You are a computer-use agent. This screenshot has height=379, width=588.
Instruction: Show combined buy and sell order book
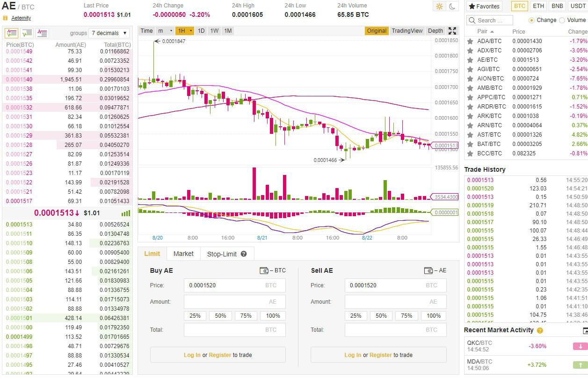[x=12, y=33]
